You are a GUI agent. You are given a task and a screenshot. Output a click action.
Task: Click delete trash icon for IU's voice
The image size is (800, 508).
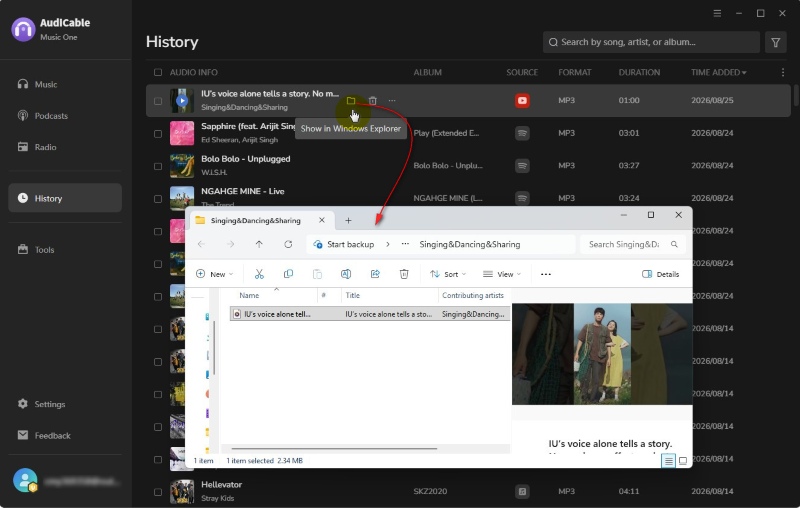[373, 100]
